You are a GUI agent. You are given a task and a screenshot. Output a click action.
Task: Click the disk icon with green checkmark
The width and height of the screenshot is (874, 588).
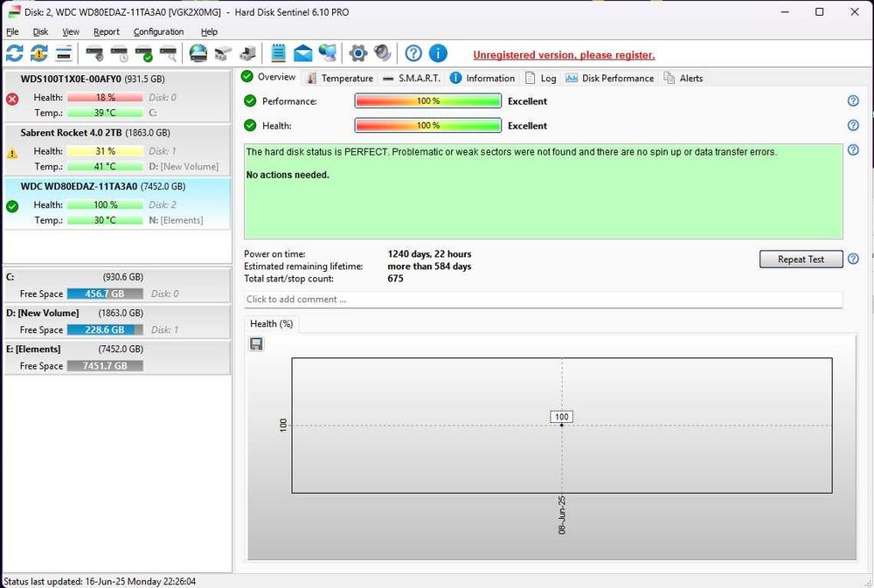[x=144, y=53]
